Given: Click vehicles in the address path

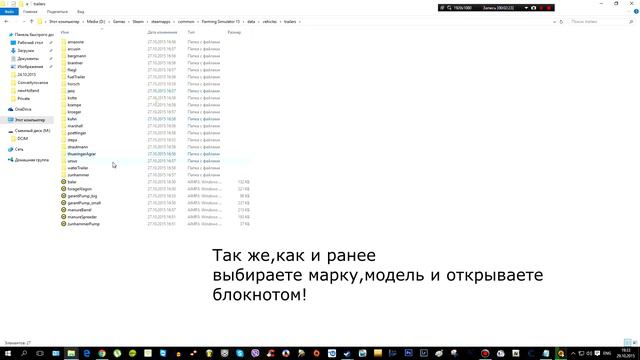Looking at the screenshot, I should (269, 22).
